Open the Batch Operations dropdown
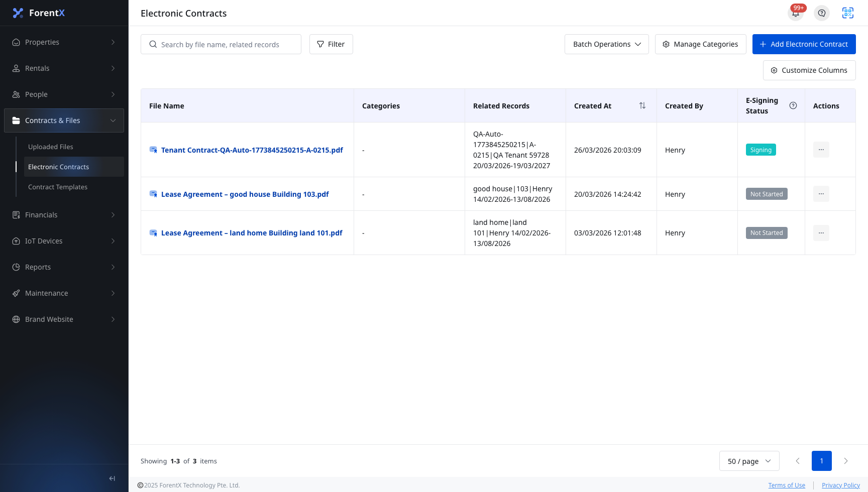This screenshot has height=492, width=868. [x=607, y=44]
